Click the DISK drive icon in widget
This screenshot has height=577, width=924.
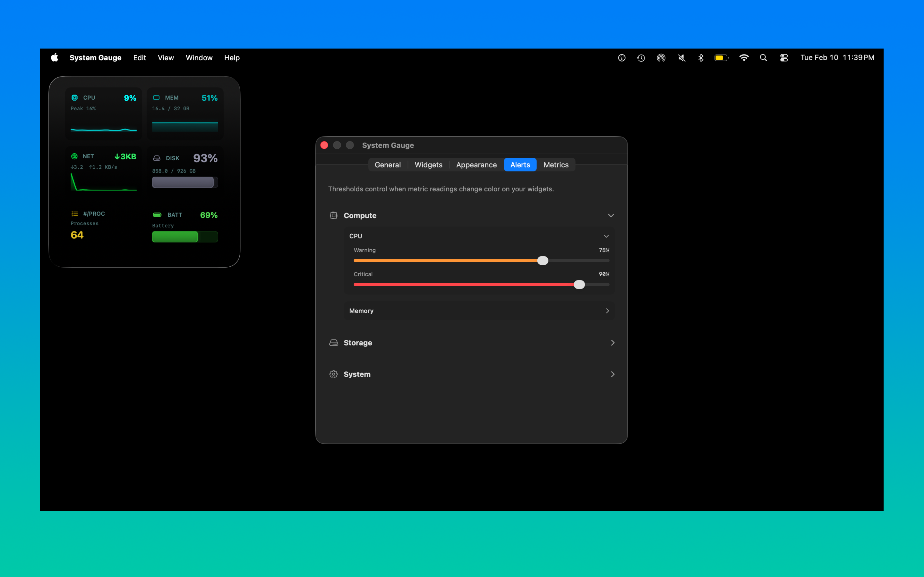pyautogui.click(x=157, y=158)
